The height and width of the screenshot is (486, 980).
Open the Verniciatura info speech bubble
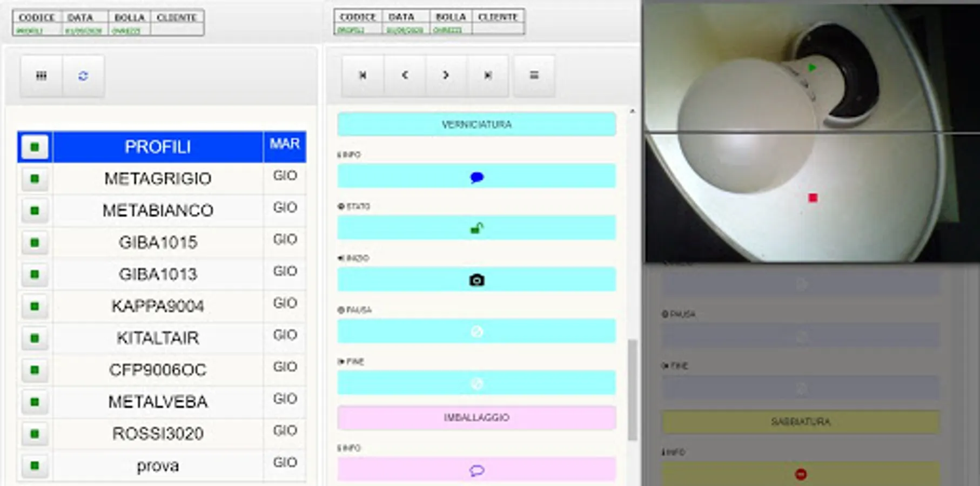(x=476, y=176)
